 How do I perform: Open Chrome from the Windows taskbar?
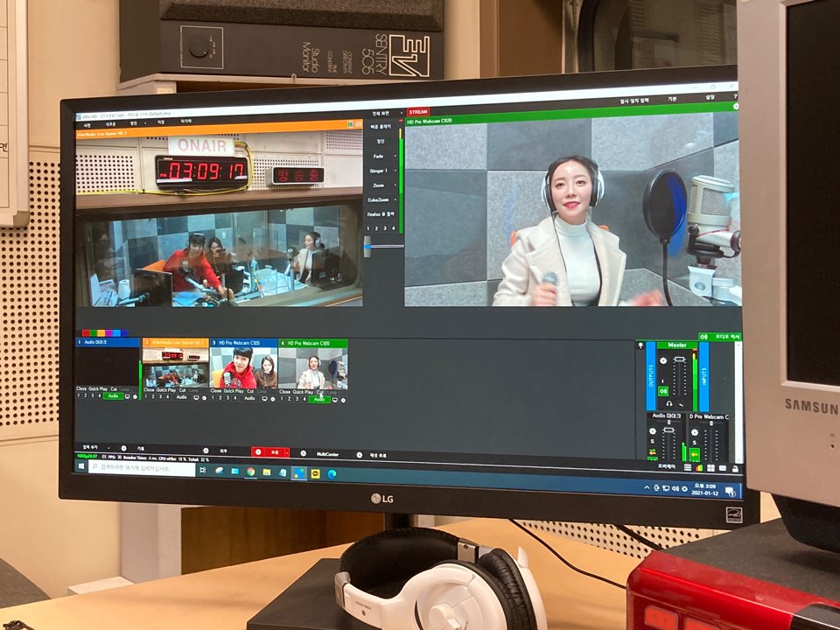point(250,472)
